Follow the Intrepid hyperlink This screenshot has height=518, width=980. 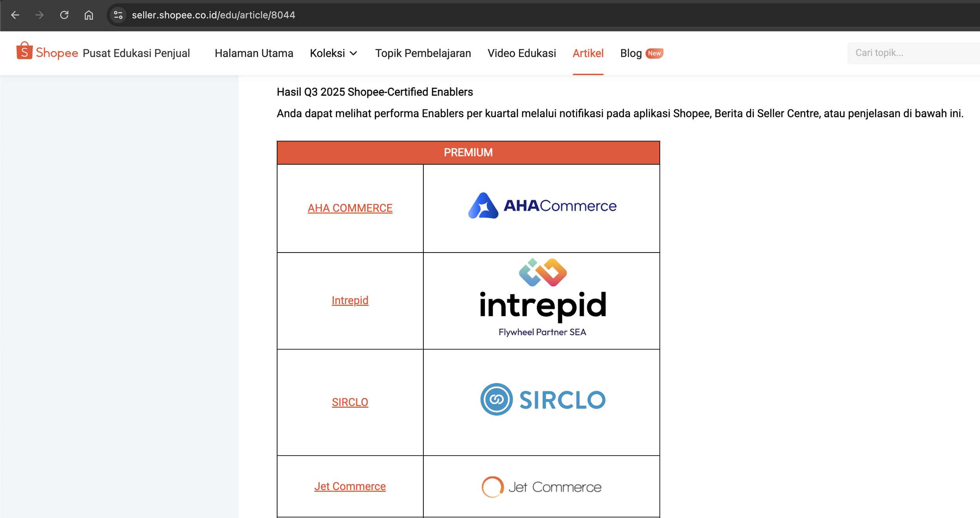click(350, 300)
